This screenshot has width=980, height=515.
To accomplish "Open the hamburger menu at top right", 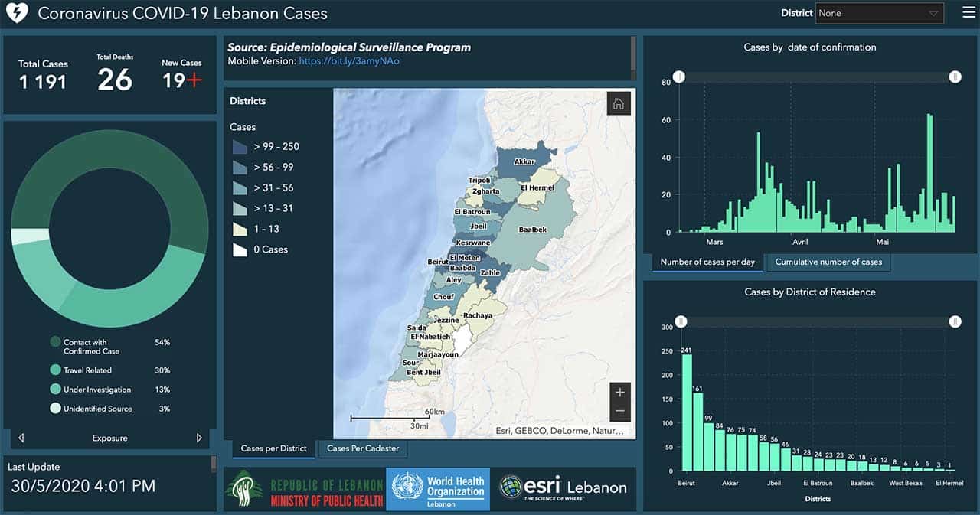I will (969, 13).
